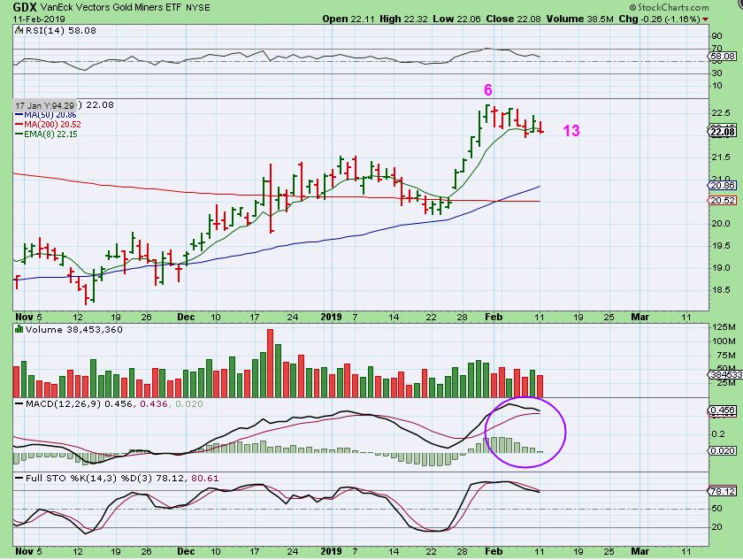Click the 19.5 price axis label
The width and height of the screenshot is (743, 560).
[x=720, y=246]
